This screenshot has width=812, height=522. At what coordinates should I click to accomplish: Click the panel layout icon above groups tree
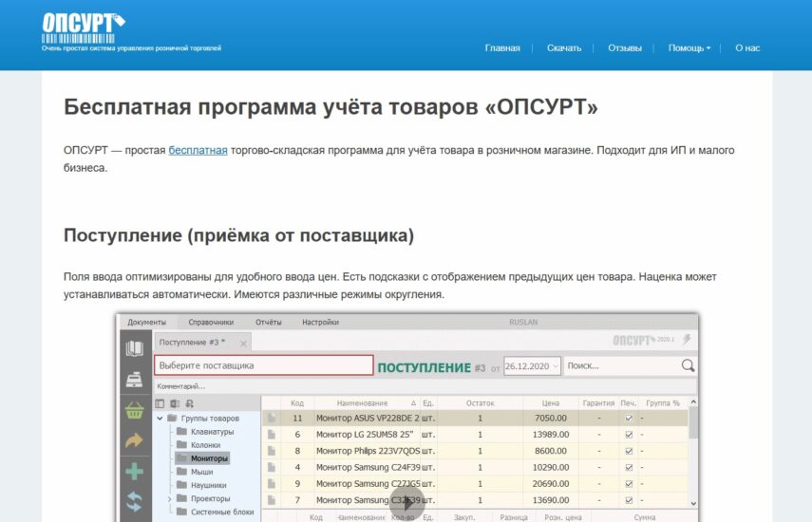pos(160,403)
